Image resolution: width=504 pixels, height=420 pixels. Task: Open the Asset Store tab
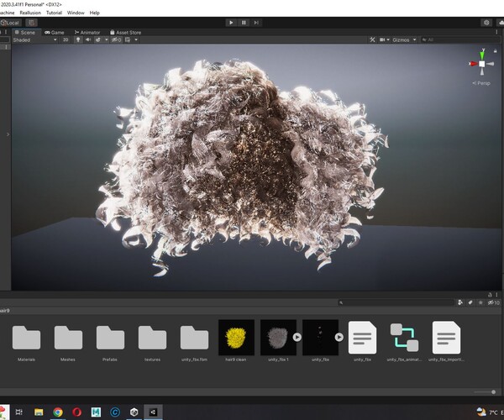pos(125,33)
